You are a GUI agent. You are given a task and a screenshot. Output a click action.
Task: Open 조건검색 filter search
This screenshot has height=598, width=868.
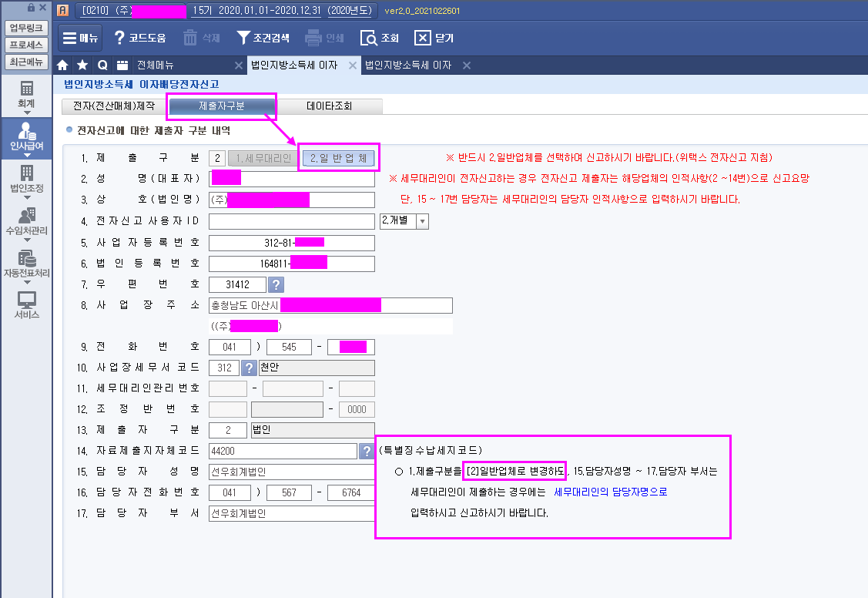(263, 38)
